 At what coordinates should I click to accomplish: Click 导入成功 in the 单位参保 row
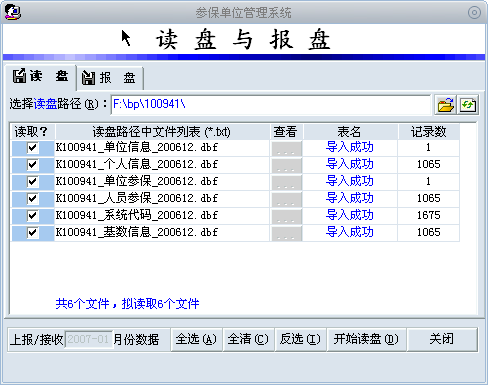click(350, 181)
